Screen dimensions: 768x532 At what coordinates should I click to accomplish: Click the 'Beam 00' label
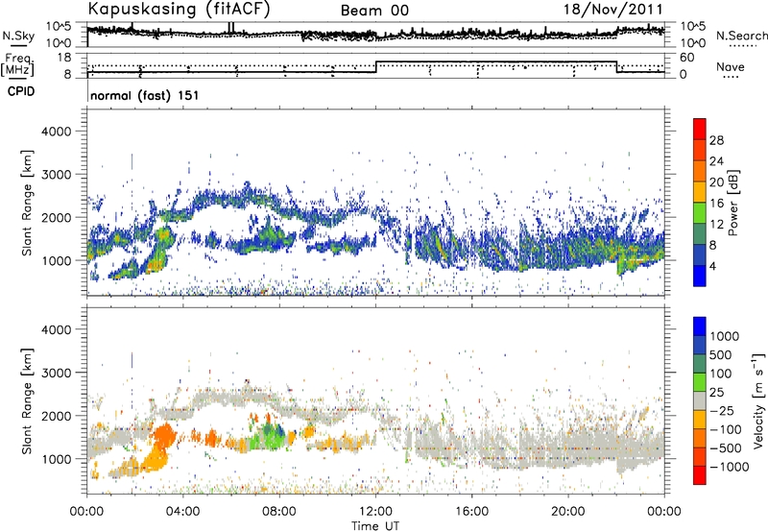coord(374,11)
